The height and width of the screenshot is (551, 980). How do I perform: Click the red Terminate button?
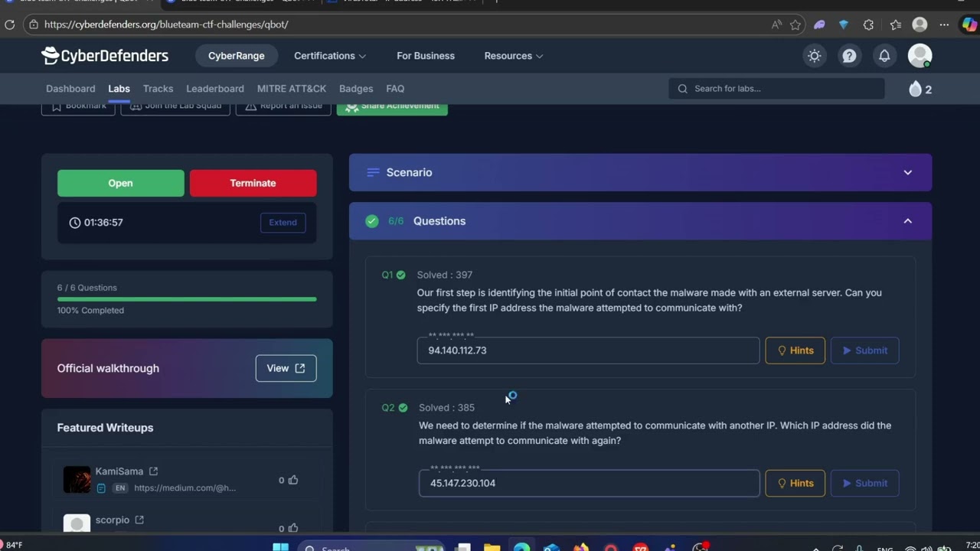(x=253, y=183)
